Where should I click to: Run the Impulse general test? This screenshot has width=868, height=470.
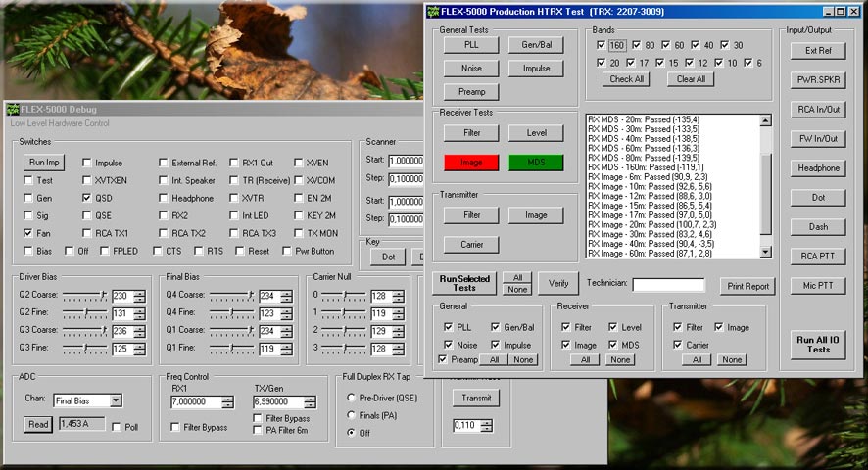[x=536, y=69]
